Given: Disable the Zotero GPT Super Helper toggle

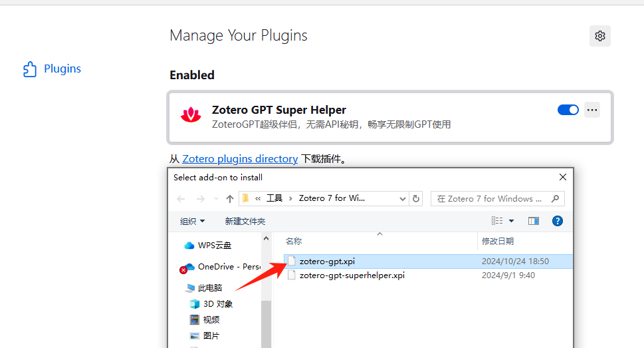Looking at the screenshot, I should coord(568,110).
